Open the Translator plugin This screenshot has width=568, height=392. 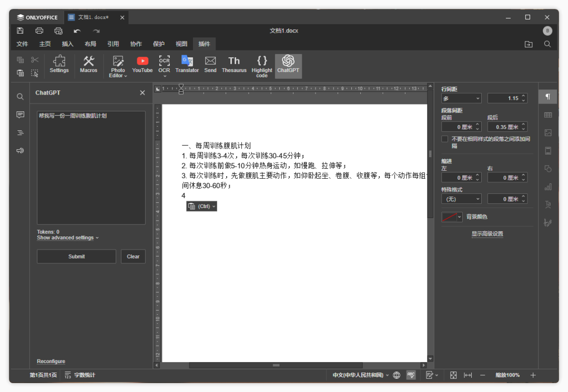pyautogui.click(x=187, y=65)
